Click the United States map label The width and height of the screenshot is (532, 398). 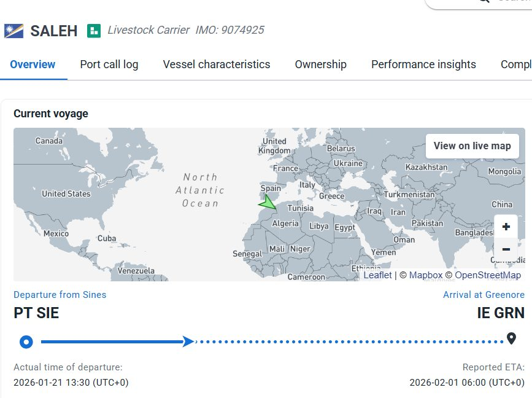click(x=66, y=193)
